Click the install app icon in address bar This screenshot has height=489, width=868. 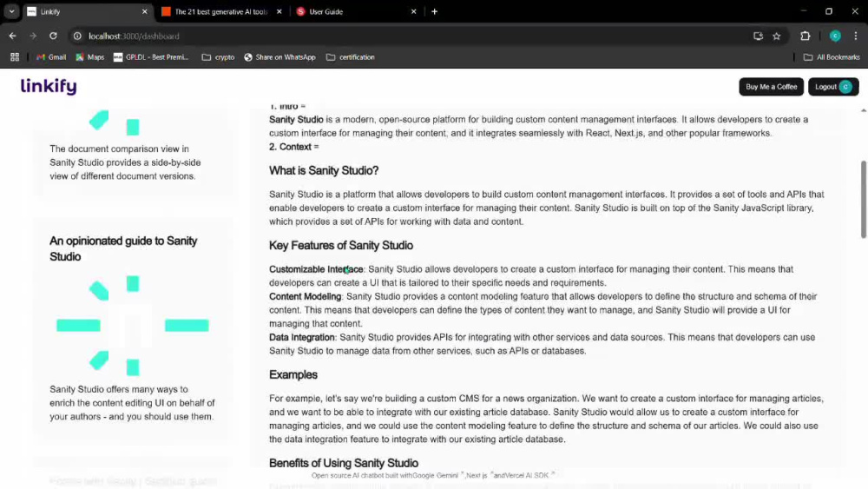758,36
